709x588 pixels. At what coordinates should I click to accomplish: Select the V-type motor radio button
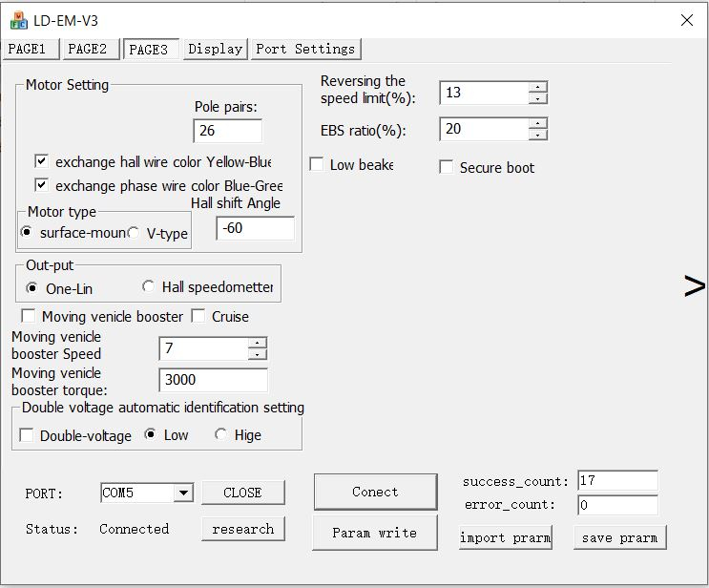click(135, 233)
